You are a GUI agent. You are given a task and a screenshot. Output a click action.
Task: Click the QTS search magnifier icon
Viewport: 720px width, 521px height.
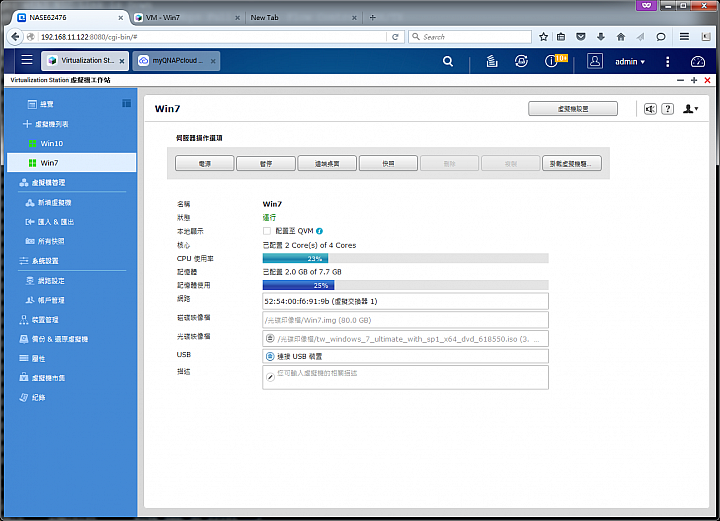click(448, 61)
